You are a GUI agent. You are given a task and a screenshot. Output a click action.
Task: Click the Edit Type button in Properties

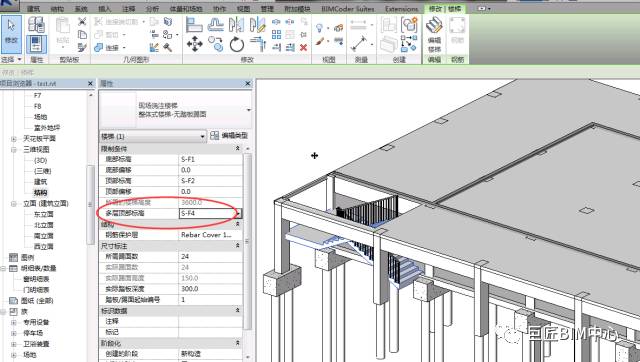coord(229,135)
